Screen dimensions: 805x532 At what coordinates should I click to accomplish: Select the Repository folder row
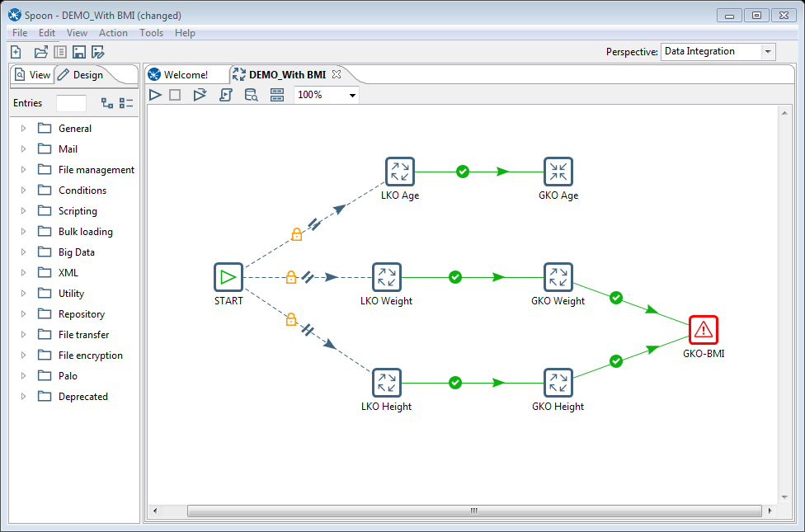74,313
